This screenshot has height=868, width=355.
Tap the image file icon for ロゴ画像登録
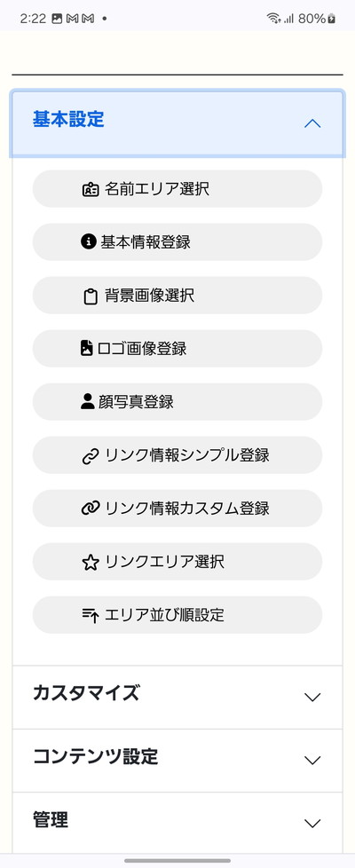pos(86,348)
